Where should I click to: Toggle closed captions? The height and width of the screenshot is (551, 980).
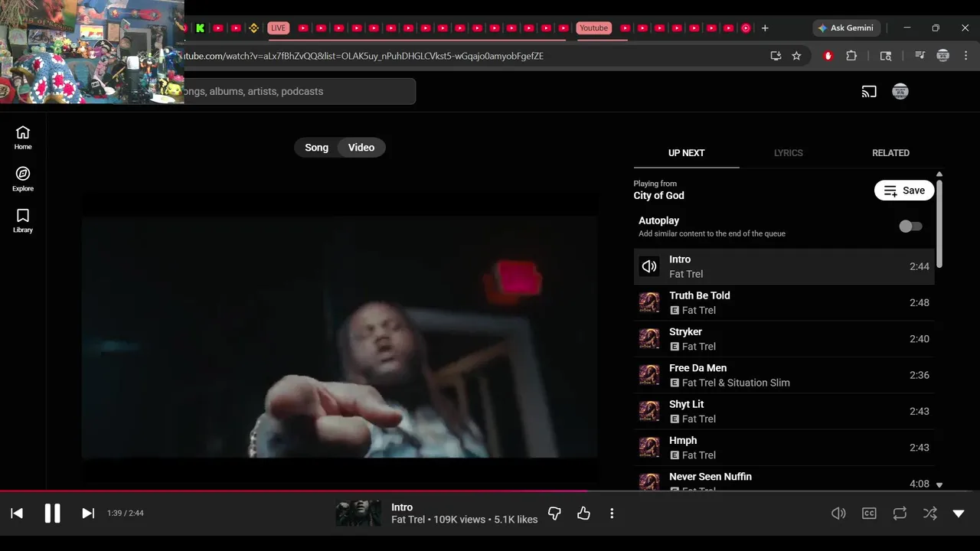(869, 514)
